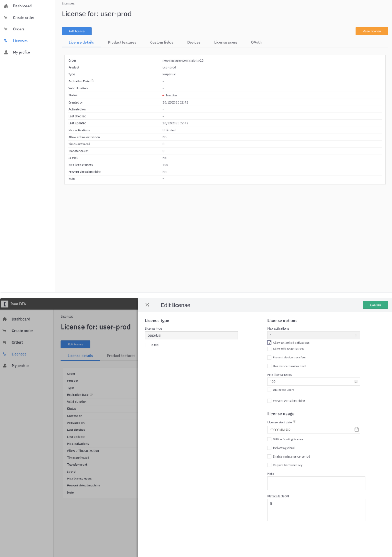Click the orange Reset license button
Viewport: 392px width, 557px height.
pos(371,31)
